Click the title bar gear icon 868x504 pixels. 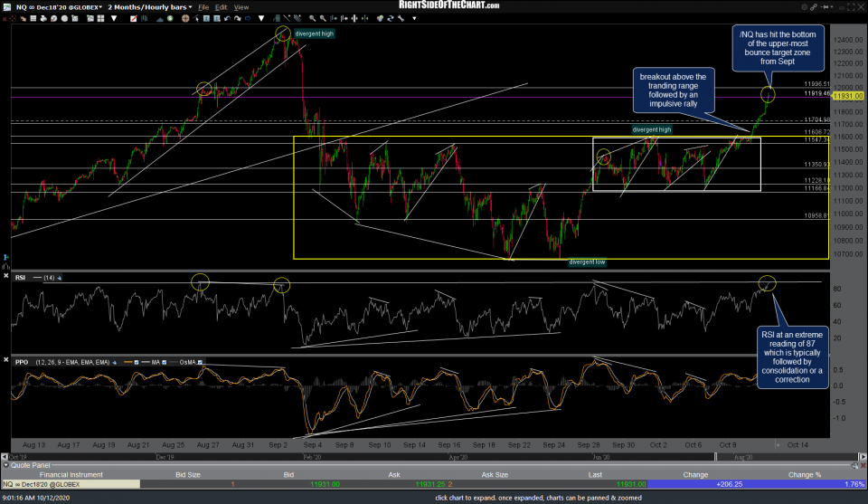804,6
